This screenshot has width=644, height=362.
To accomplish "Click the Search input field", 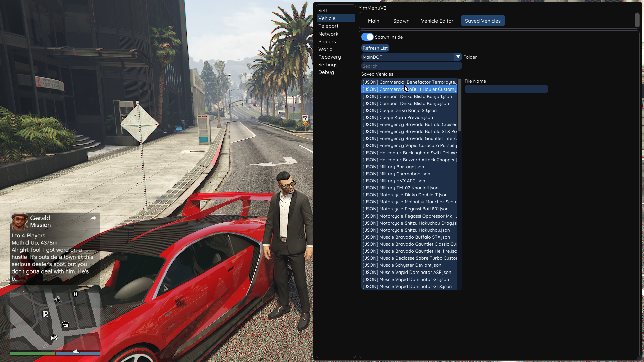I will point(411,66).
